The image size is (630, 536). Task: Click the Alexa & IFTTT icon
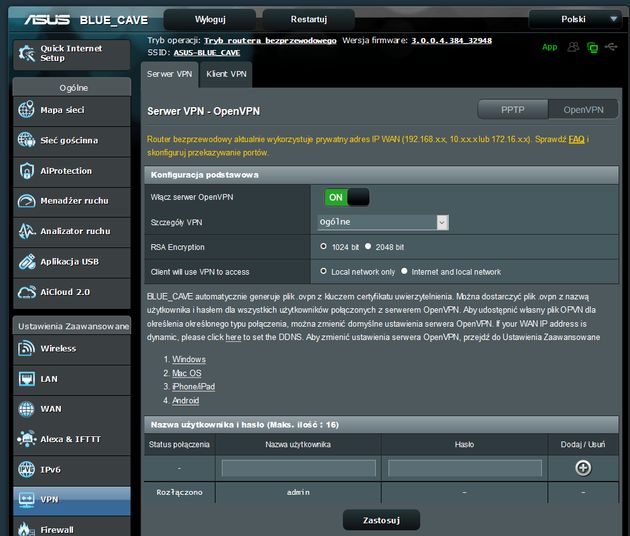click(27, 439)
